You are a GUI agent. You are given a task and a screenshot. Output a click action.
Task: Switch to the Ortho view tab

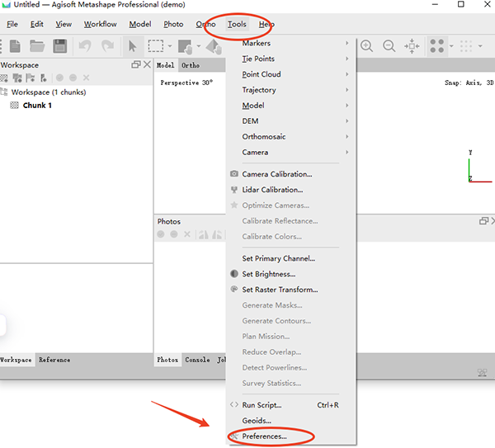click(191, 65)
